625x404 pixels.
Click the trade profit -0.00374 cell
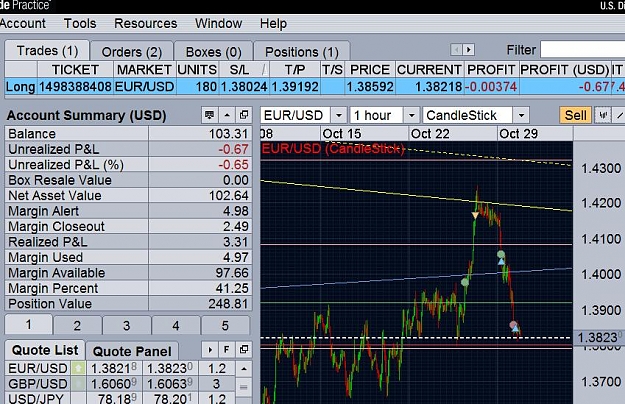coord(491,86)
